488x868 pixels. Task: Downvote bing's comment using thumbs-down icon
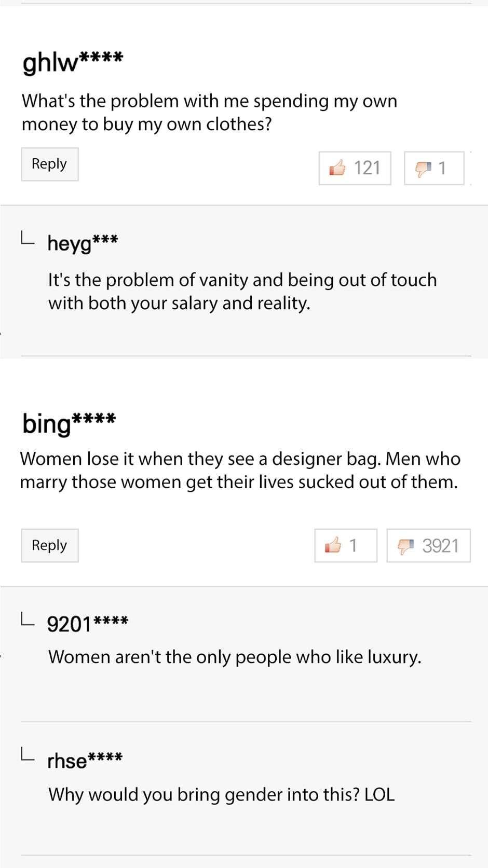(x=406, y=546)
